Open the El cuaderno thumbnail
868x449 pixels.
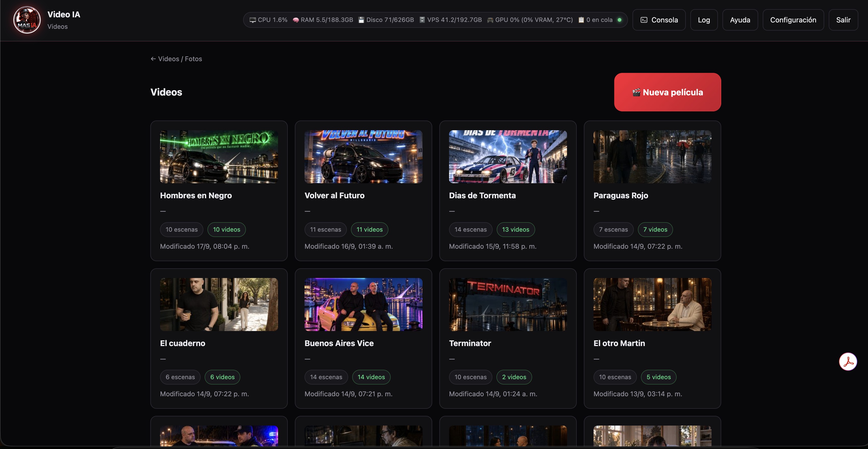click(219, 305)
